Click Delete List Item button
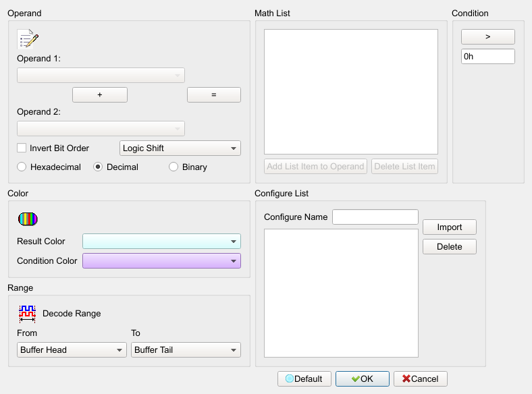Image resolution: width=532 pixels, height=394 pixels. pyautogui.click(x=404, y=167)
